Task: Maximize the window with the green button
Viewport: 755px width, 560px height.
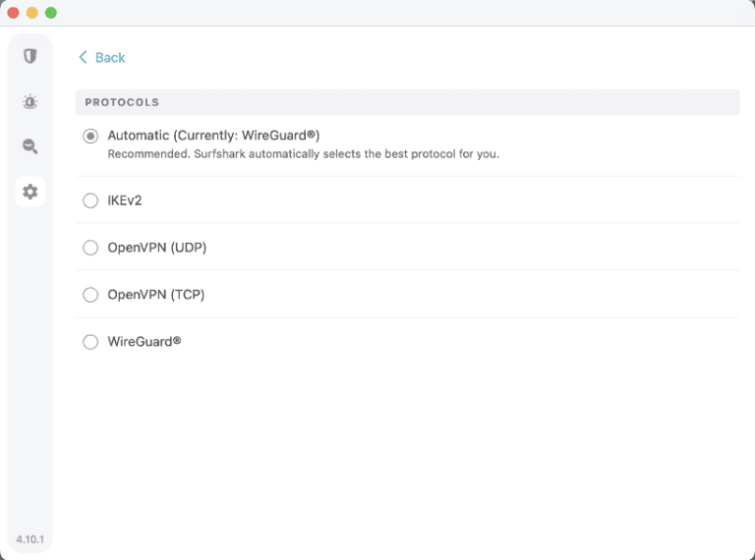Action: pos(51,13)
